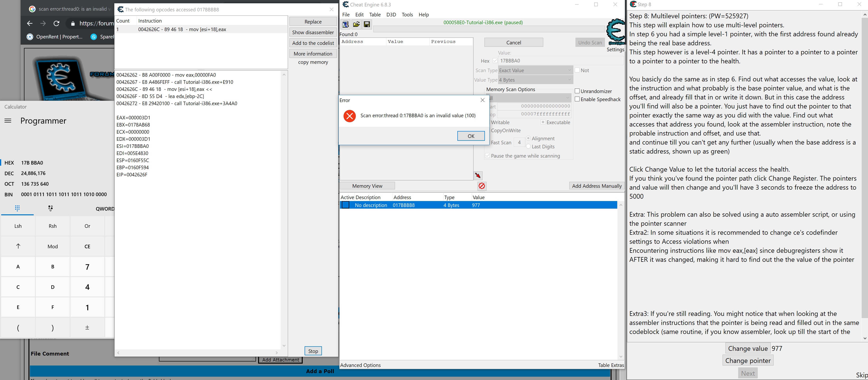
Task: Open the QWORD word size selector
Action: [105, 209]
